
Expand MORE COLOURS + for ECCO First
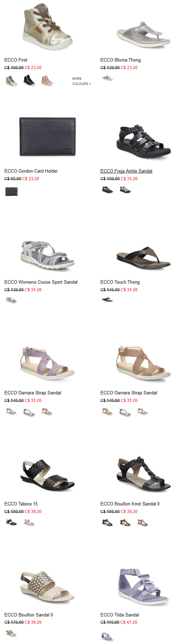(x=82, y=81)
